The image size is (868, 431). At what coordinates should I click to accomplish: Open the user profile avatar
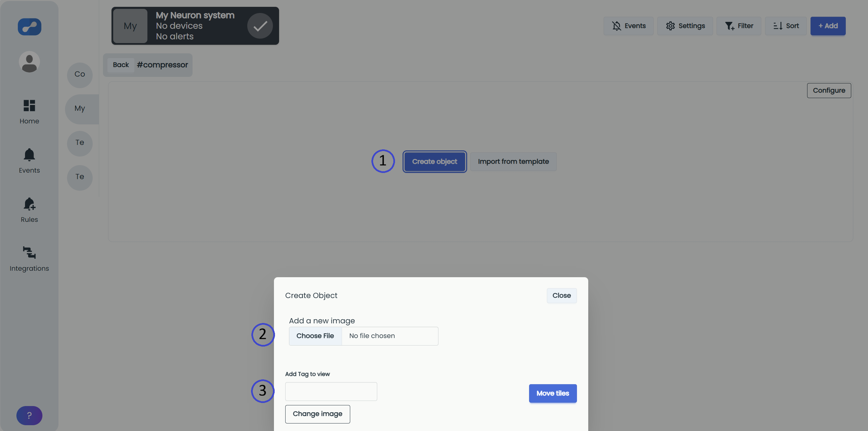[29, 62]
